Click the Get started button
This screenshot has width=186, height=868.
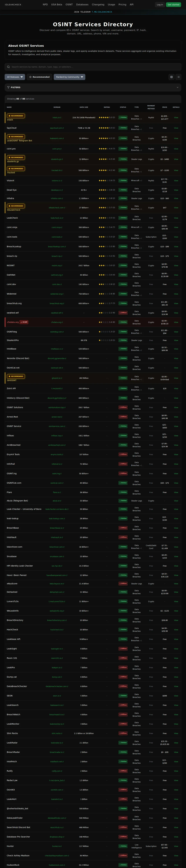point(174,5)
